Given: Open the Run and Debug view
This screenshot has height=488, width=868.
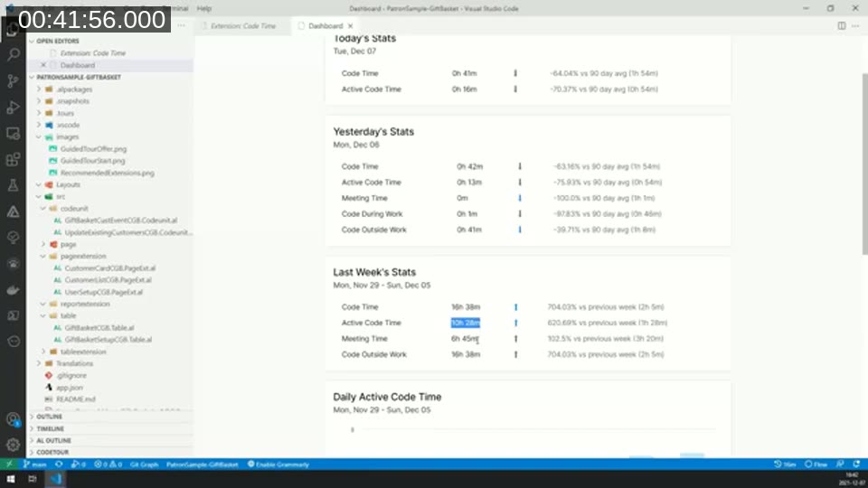Looking at the screenshot, I should [x=13, y=107].
